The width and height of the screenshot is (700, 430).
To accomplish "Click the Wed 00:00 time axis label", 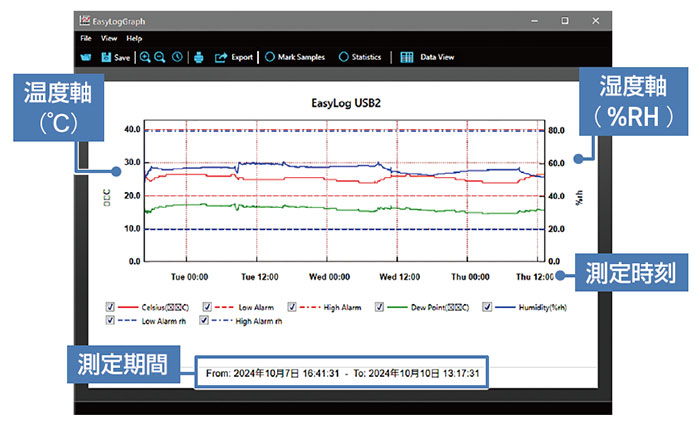I will point(329,277).
